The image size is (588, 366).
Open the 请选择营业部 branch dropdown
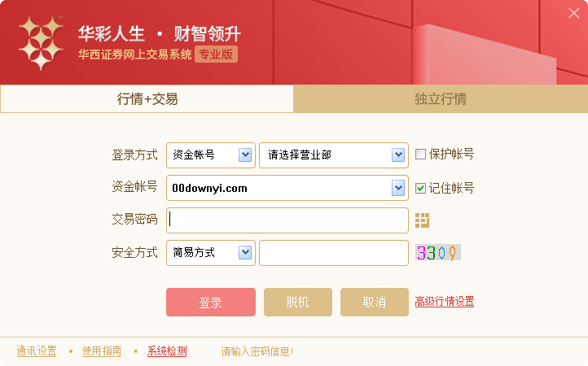(398, 155)
